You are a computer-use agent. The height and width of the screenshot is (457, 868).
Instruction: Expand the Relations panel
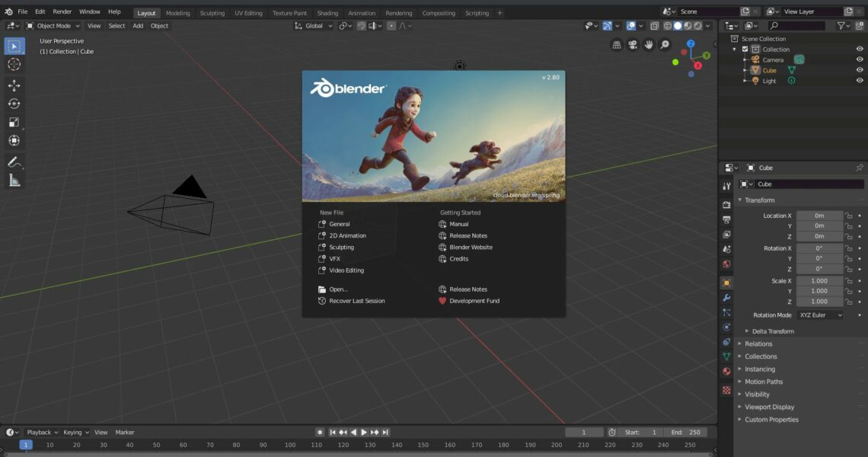pos(758,344)
